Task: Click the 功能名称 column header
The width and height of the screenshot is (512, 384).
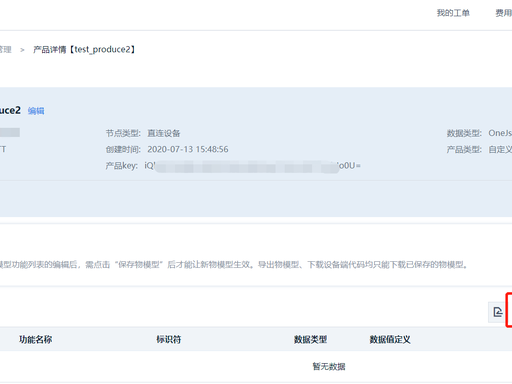Action: pyautogui.click(x=35, y=339)
